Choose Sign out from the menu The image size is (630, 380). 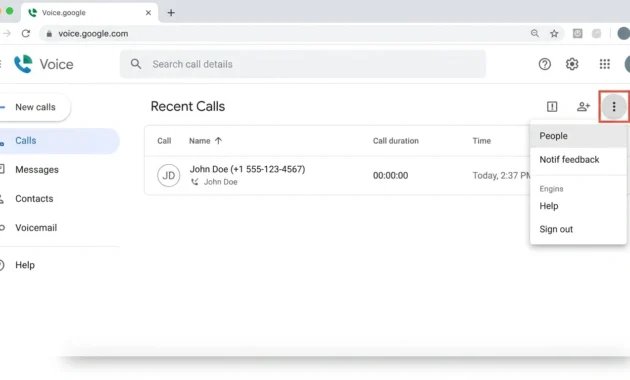tap(578, 229)
